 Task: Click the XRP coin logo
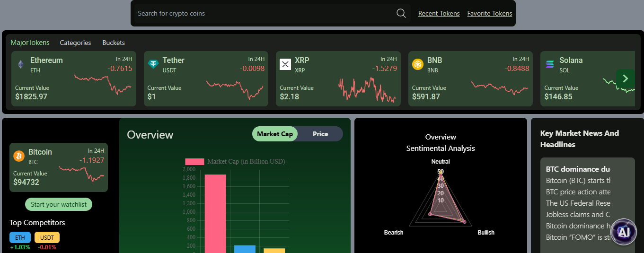point(285,64)
